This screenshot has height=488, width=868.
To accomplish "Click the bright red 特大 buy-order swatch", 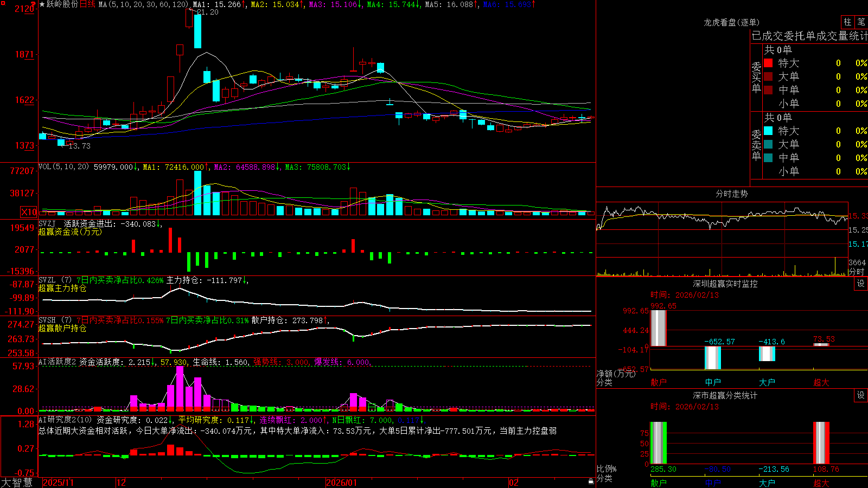I will click(768, 63).
